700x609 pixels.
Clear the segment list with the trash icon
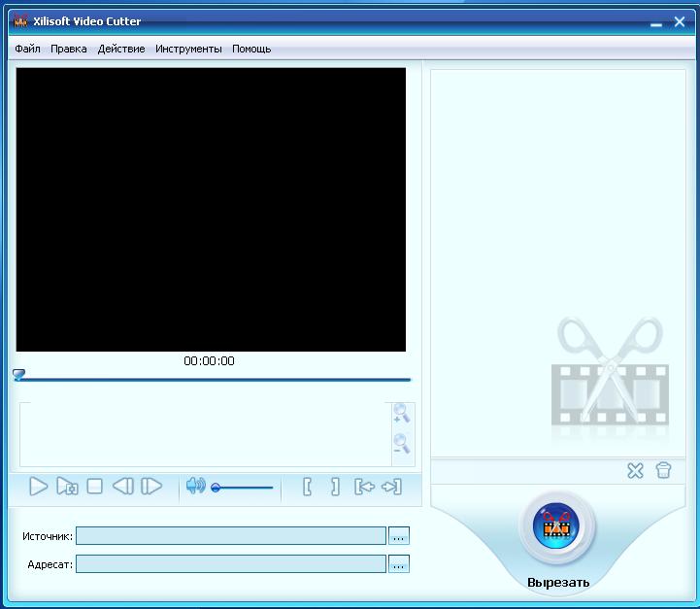coord(663,470)
